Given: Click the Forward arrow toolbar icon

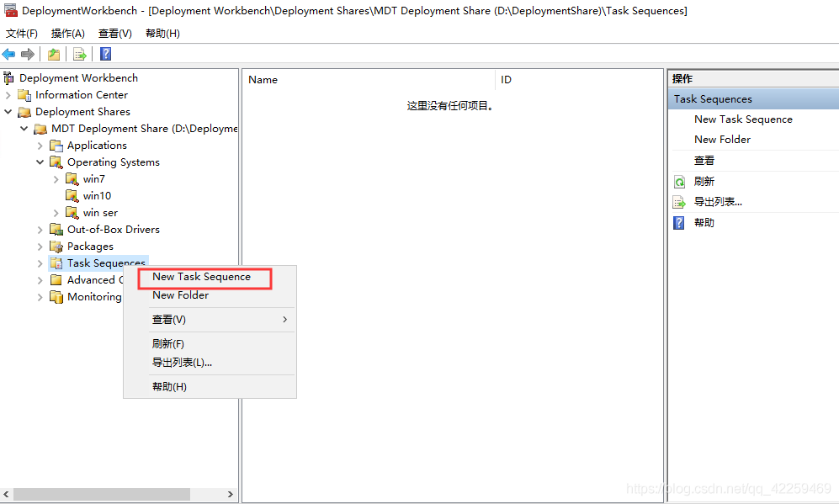Looking at the screenshot, I should point(28,54).
